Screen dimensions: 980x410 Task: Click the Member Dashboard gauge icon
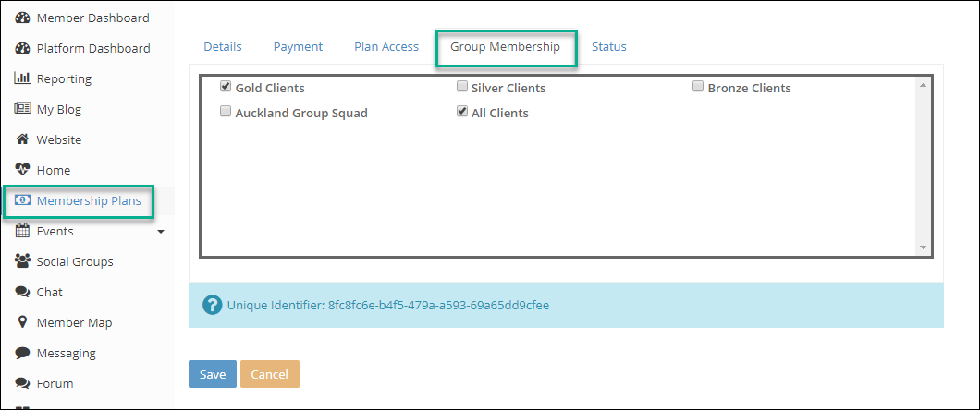pos(23,18)
